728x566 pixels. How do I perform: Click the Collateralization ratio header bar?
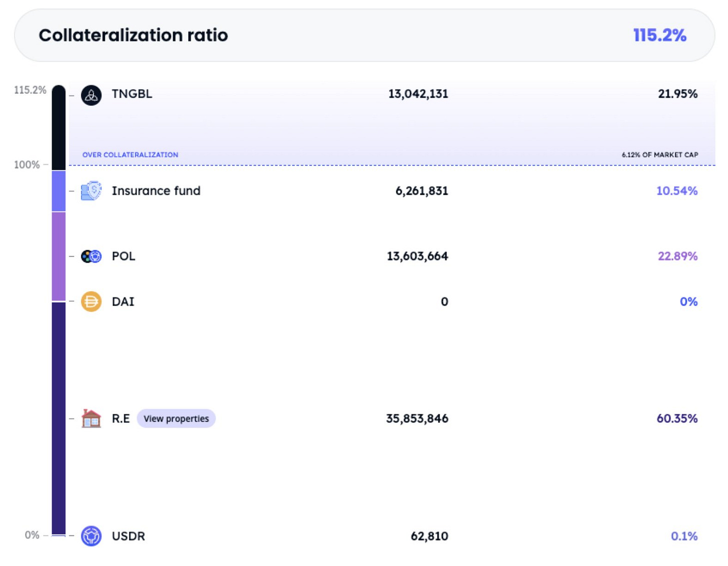coord(364,35)
